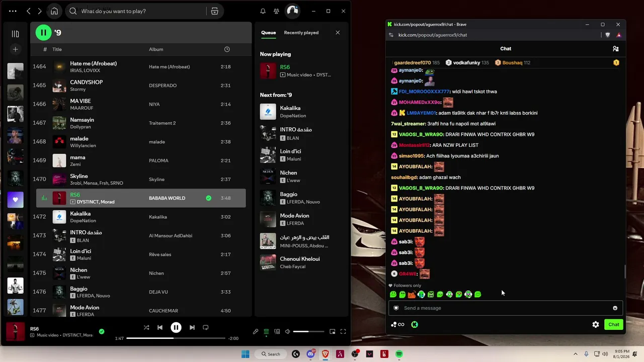The height and width of the screenshot is (362, 644).
Task: Sort tracks by duration clock icon
Action: tap(227, 49)
